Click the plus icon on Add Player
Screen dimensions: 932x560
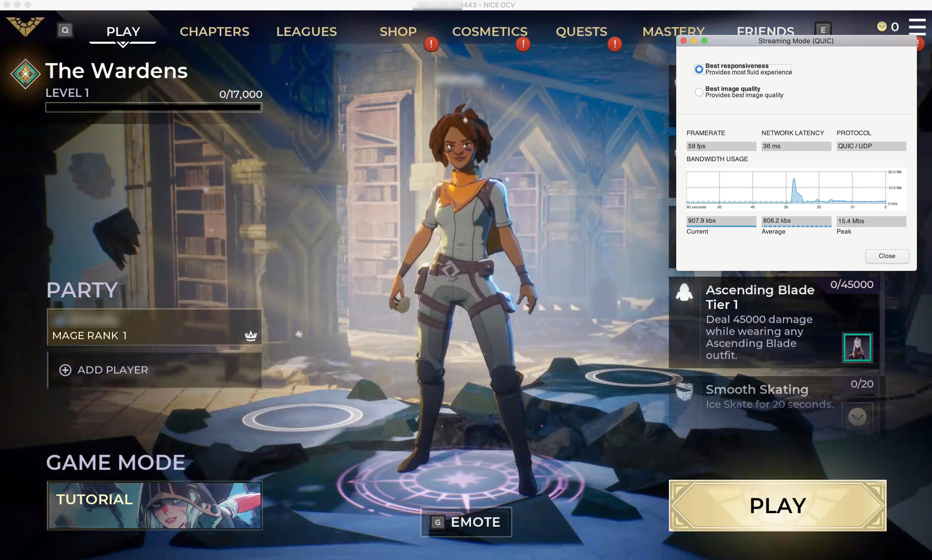pyautogui.click(x=65, y=370)
